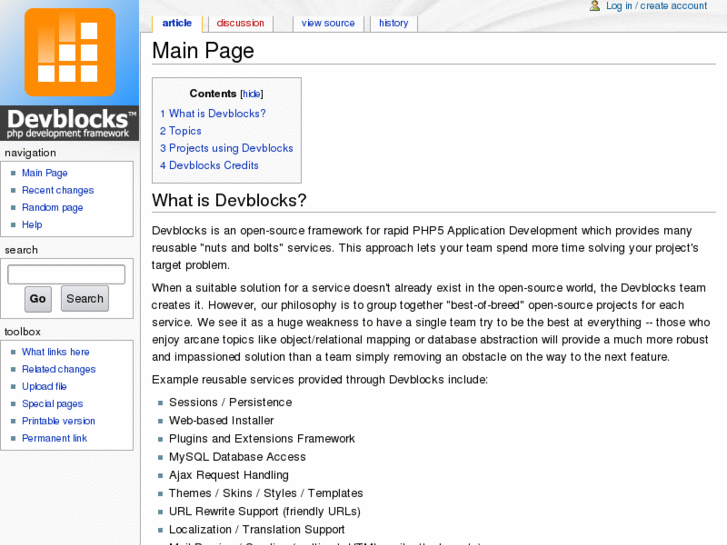Open 'What links here' in toolbox

[56, 352]
